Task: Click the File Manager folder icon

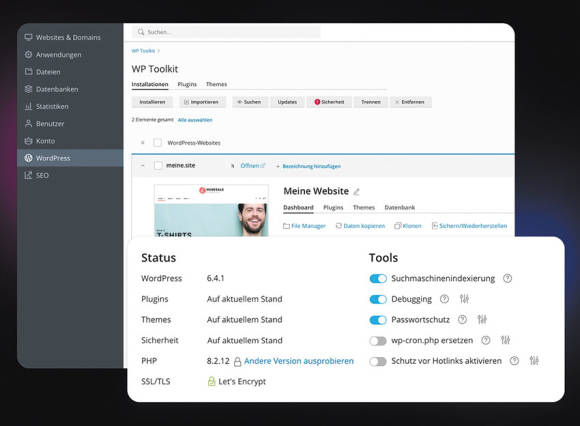Action: (x=286, y=226)
